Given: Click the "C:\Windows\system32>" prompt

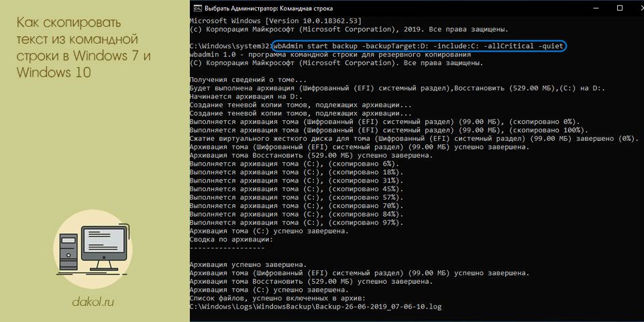Looking at the screenshot, I should pyautogui.click(x=231, y=46).
